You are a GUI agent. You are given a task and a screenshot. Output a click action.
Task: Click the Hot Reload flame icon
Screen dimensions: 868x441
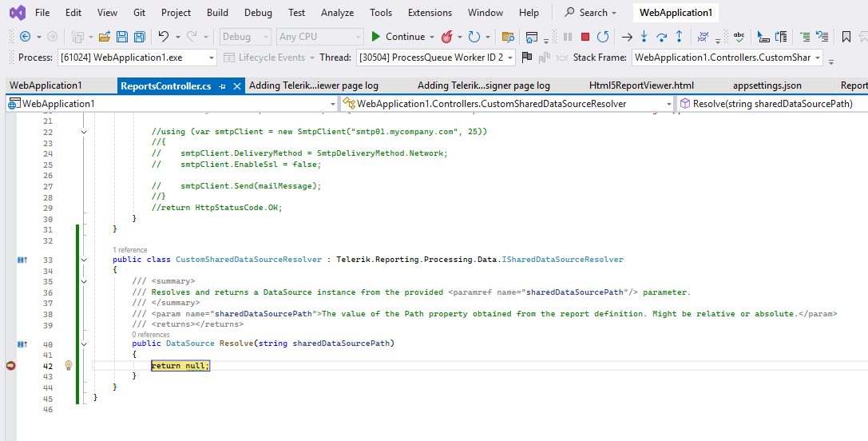pos(448,37)
